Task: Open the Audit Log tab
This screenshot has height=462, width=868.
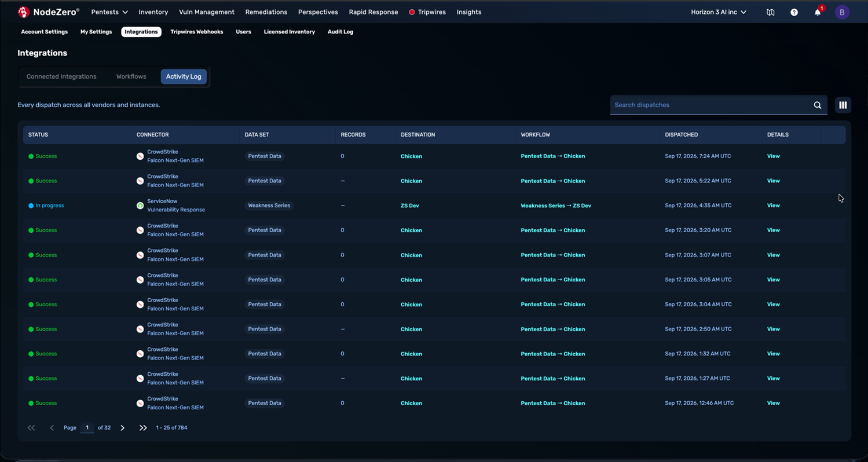Action: [x=340, y=32]
